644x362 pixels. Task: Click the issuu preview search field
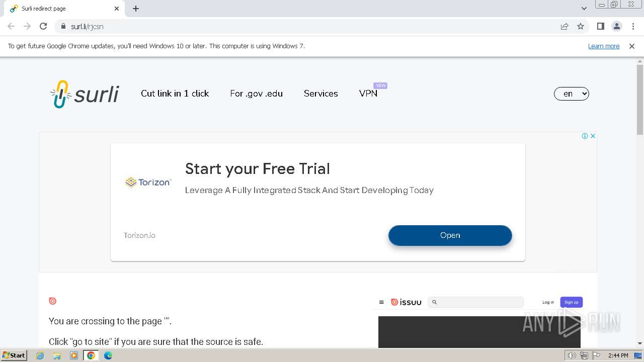pyautogui.click(x=475, y=302)
